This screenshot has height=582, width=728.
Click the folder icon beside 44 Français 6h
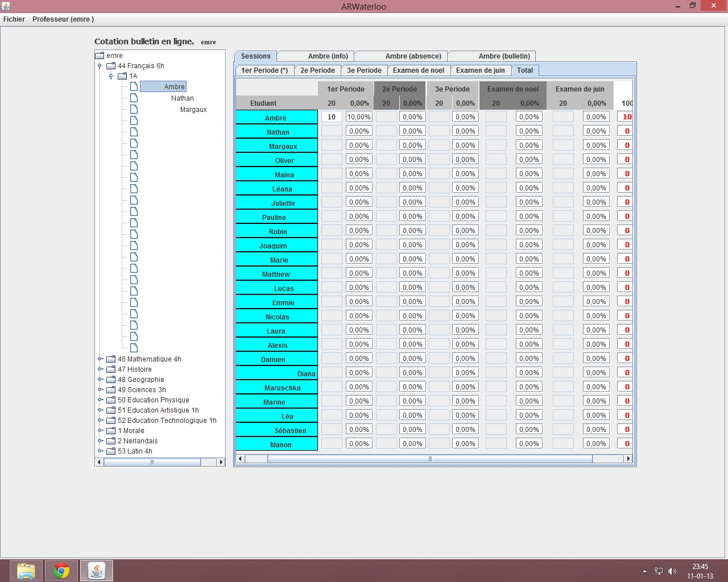111,66
